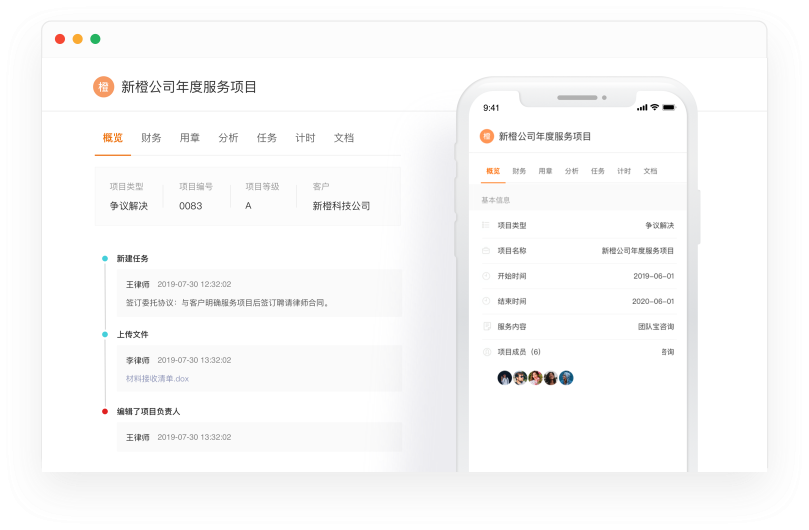Switch to the 财务 tab on desktop
This screenshot has height=530, width=809.
pos(151,138)
